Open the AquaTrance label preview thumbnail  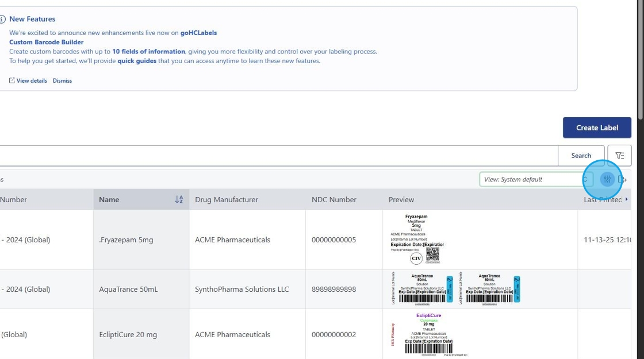tap(457, 289)
